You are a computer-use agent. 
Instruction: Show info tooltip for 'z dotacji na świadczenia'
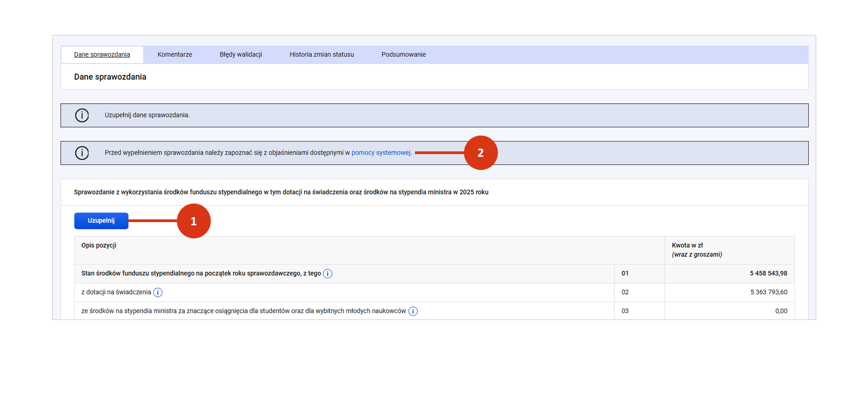[158, 292]
